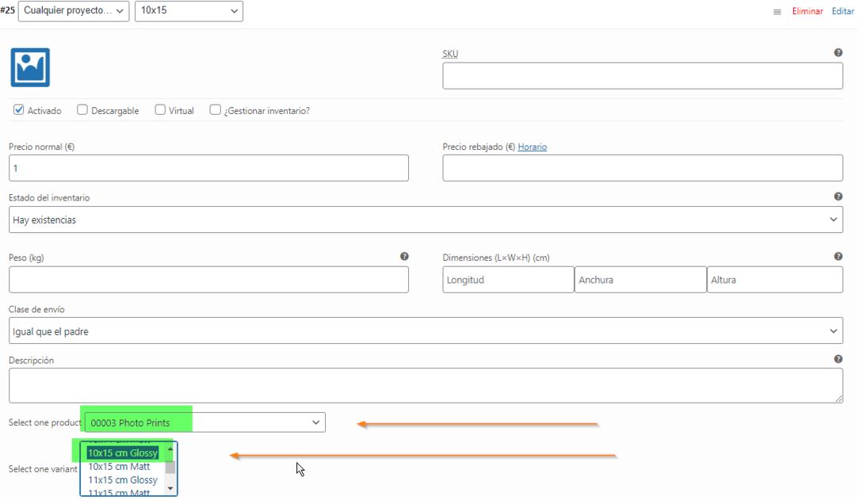Enable ¿Gestionar inventario? checkbox
This screenshot has width=863, height=504.
click(x=215, y=110)
